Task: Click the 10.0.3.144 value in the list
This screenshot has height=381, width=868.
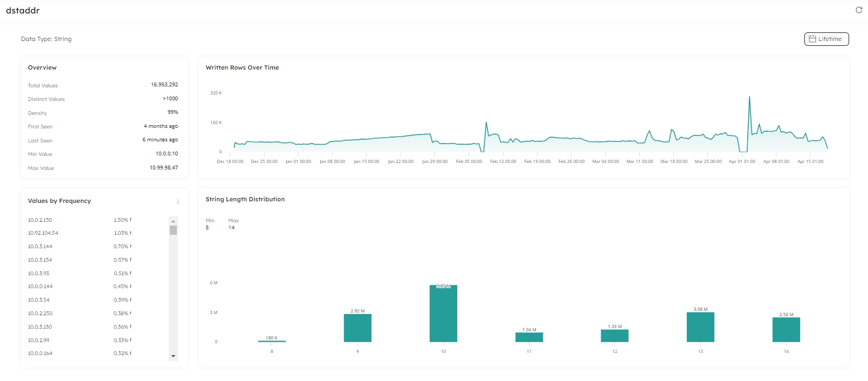Action: [40, 247]
